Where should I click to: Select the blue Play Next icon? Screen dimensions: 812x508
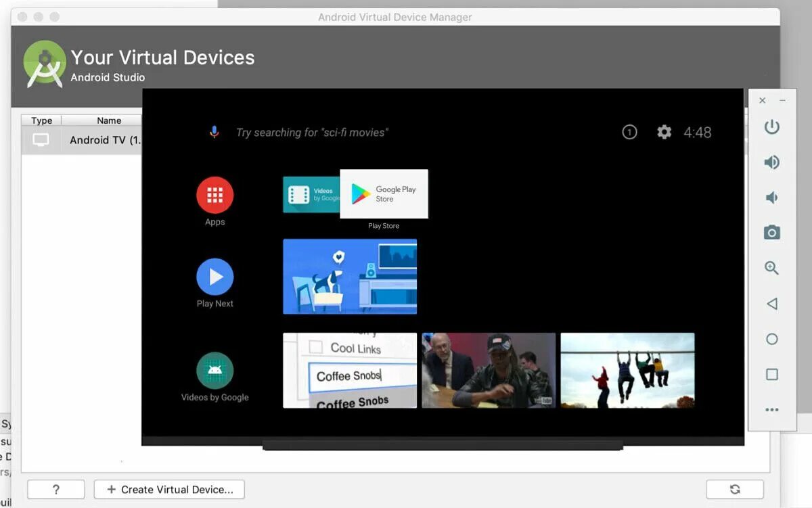[215, 277]
